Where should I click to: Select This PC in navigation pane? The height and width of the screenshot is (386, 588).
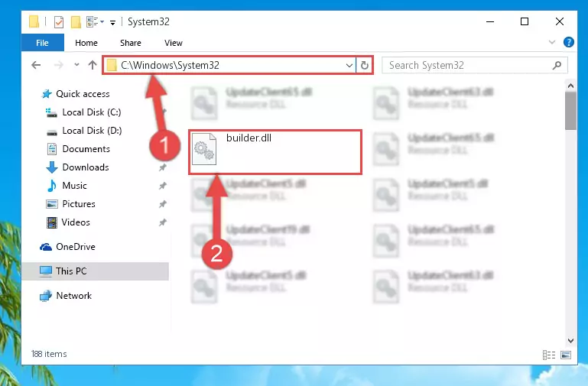coord(71,271)
